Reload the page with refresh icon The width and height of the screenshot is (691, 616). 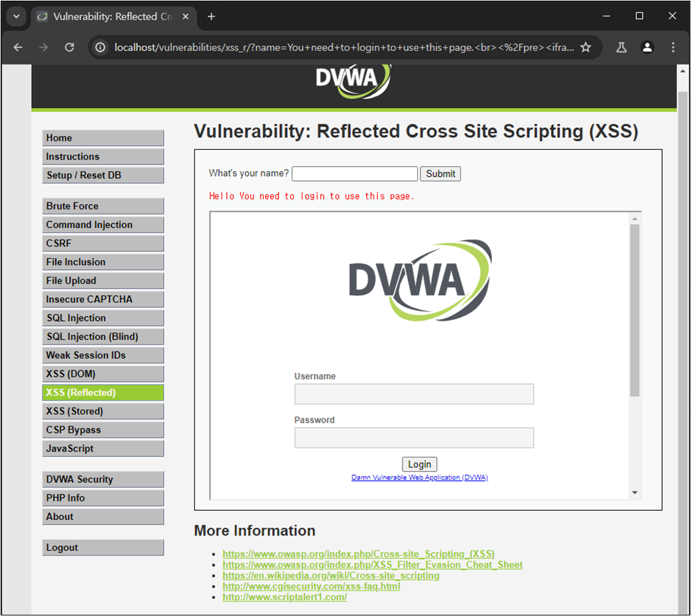(70, 47)
